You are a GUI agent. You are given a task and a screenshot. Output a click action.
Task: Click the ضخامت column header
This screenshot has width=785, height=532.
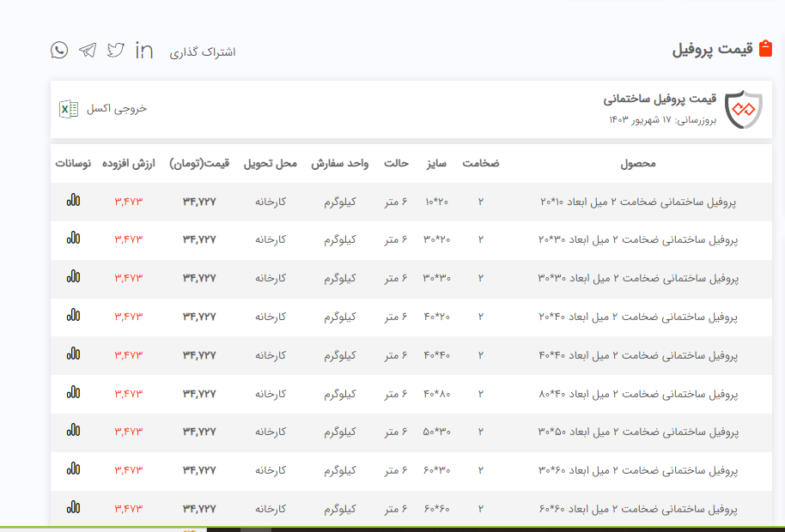pyautogui.click(x=481, y=163)
